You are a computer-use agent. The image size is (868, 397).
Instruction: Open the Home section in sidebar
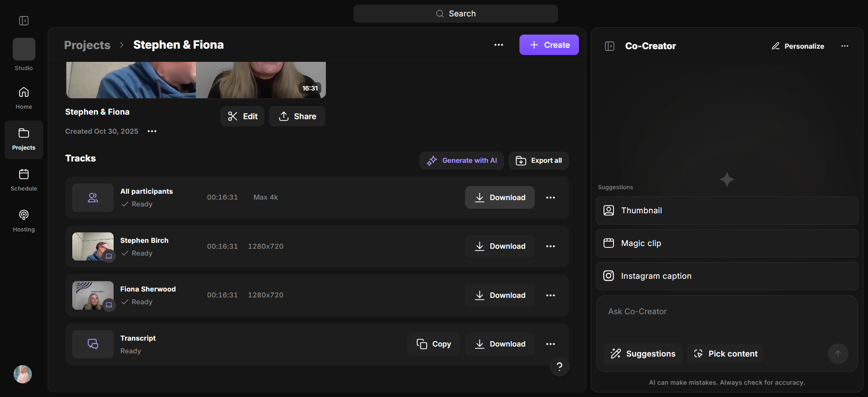pos(24,98)
